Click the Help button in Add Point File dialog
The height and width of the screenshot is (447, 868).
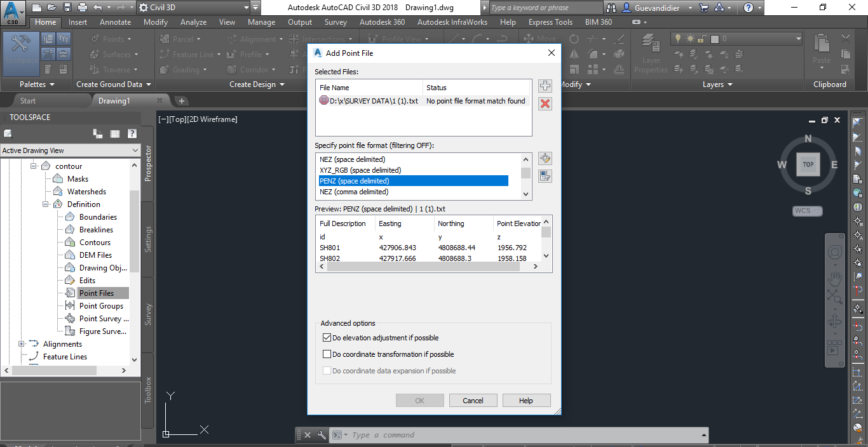(x=526, y=400)
